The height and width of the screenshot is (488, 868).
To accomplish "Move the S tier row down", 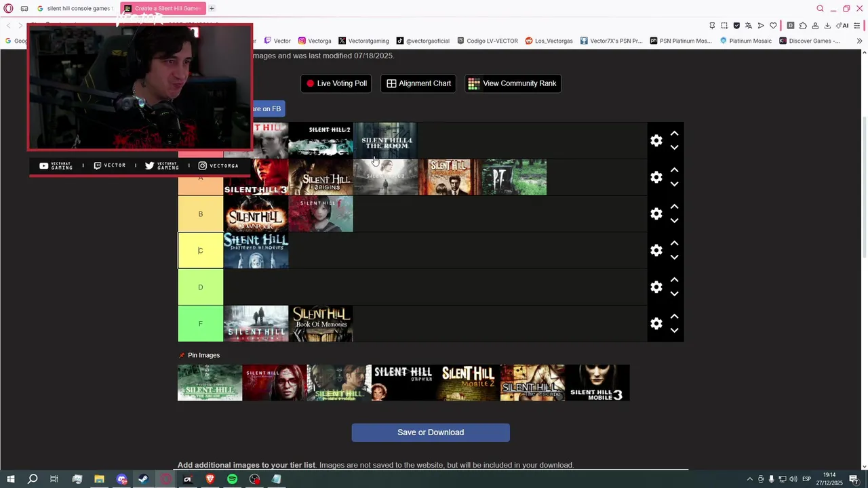I will click(x=674, y=148).
